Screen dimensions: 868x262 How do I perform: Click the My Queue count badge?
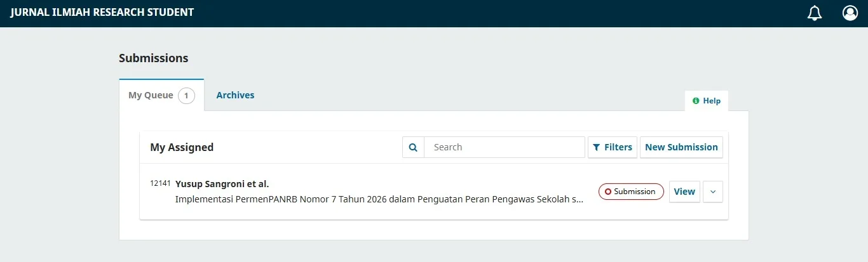[186, 96]
